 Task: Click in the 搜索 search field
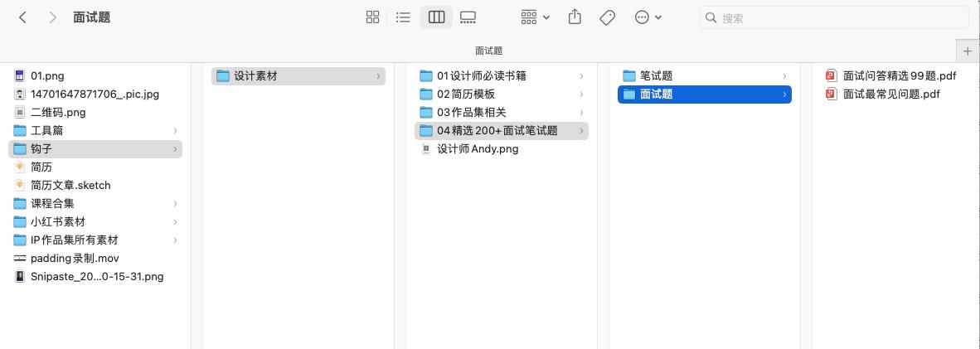(x=834, y=17)
